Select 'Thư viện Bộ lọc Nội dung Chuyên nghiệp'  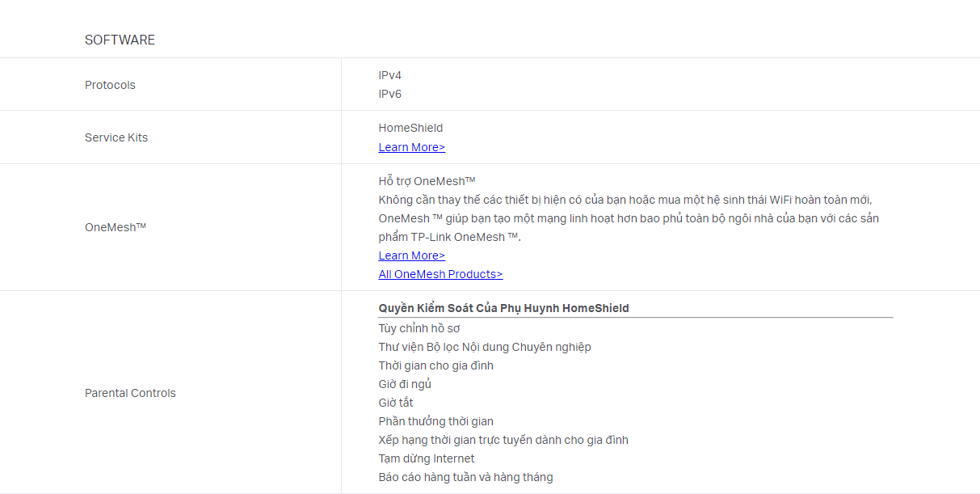[x=485, y=347]
